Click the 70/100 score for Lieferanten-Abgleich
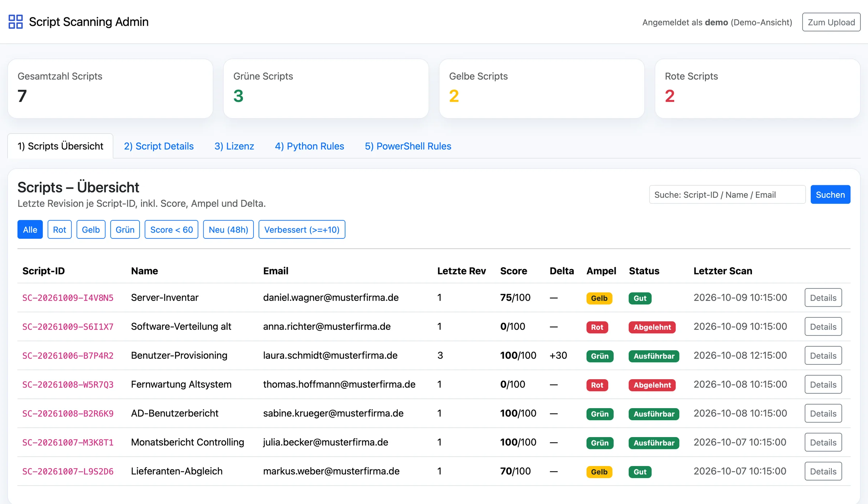This screenshot has width=868, height=504. (x=515, y=471)
